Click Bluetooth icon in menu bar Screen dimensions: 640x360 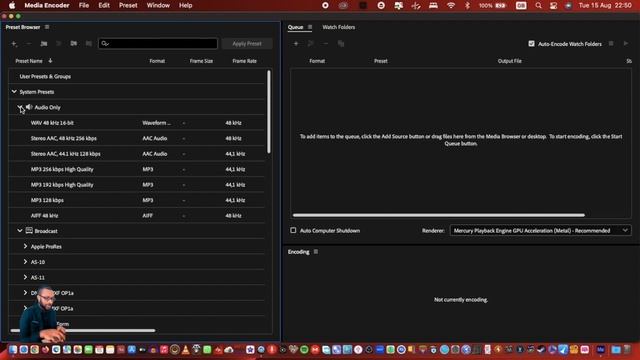(x=467, y=5)
